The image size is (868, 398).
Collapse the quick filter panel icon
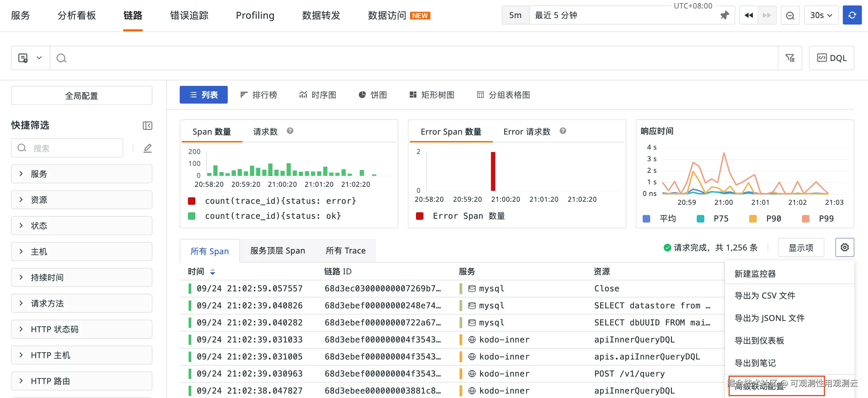click(147, 125)
